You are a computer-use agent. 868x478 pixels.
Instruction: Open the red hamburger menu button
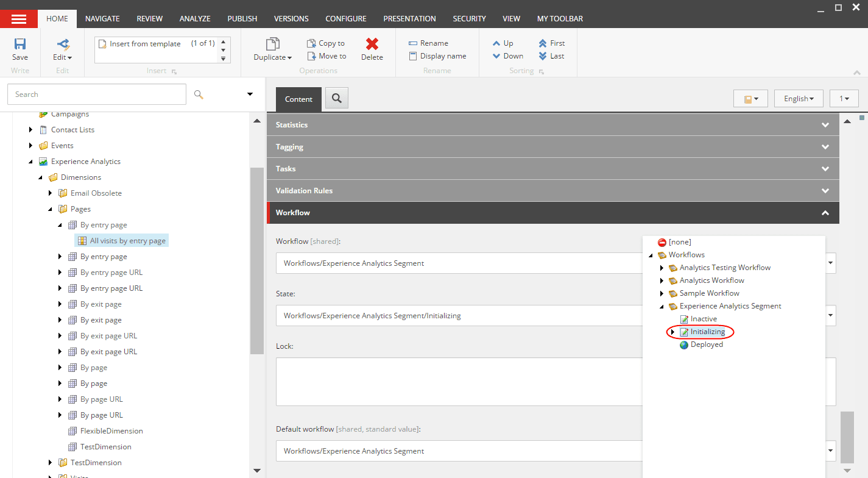[19, 19]
